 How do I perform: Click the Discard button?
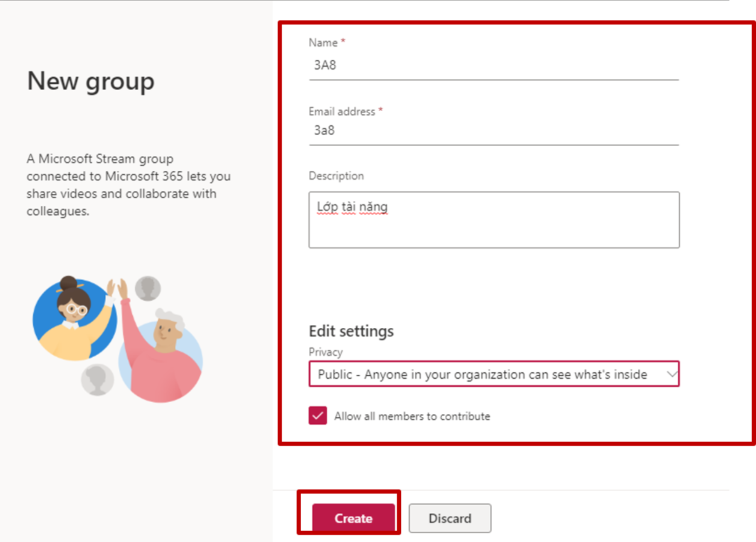coord(450,518)
